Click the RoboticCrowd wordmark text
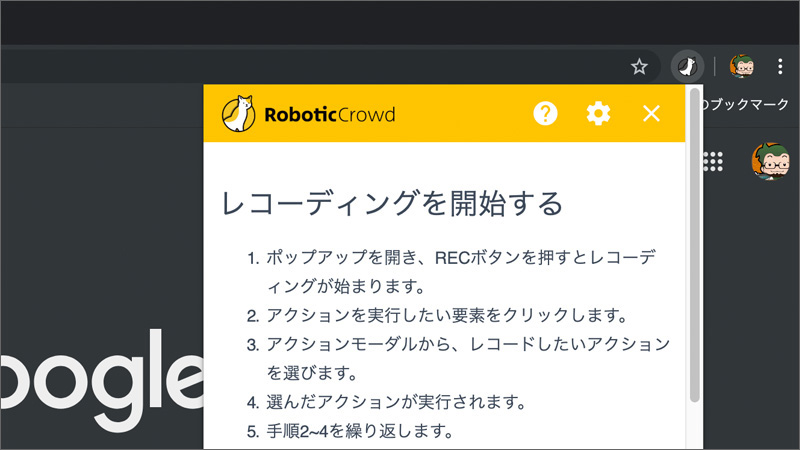The image size is (800, 450). coord(330,114)
